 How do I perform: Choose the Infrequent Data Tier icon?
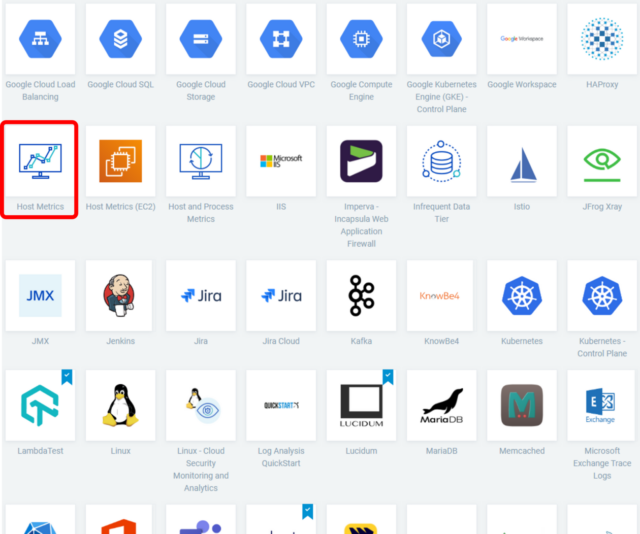point(442,161)
